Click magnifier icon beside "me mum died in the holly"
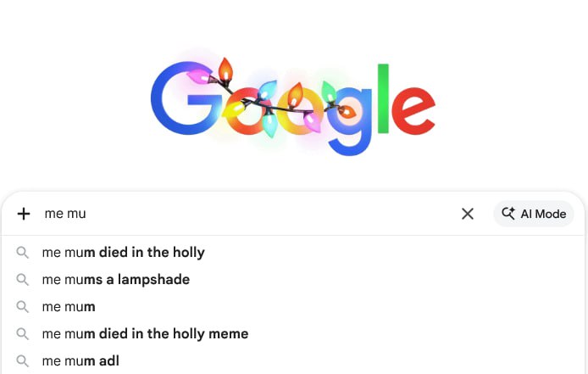588x374 pixels. point(23,253)
